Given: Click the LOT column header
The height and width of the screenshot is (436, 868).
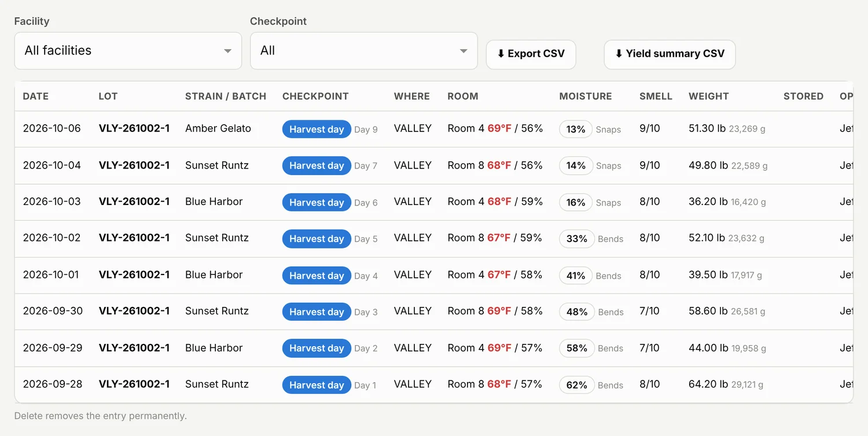Looking at the screenshot, I should coord(108,96).
